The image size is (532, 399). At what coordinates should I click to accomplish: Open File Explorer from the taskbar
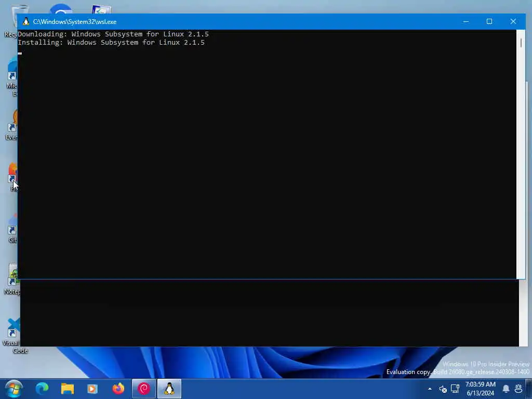[x=67, y=389]
